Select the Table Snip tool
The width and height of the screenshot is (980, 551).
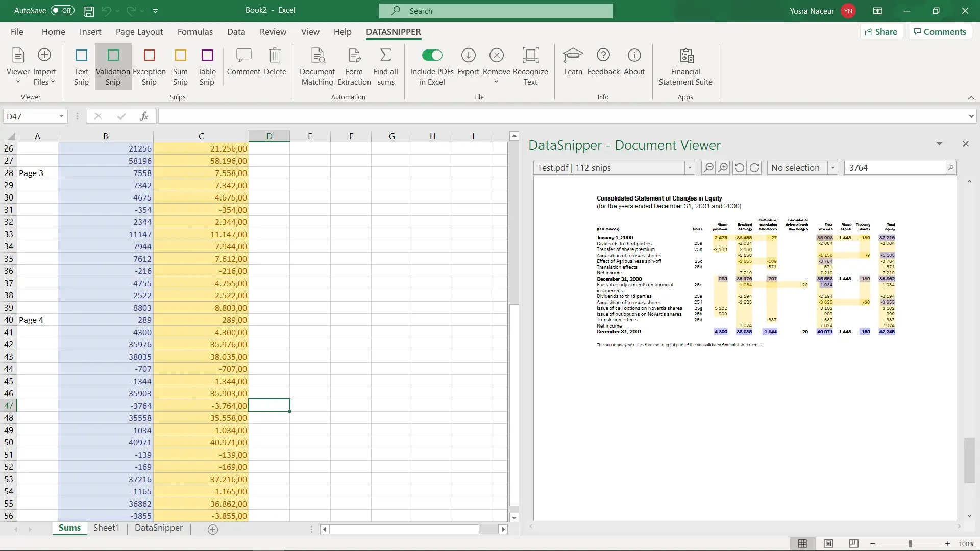[207, 67]
